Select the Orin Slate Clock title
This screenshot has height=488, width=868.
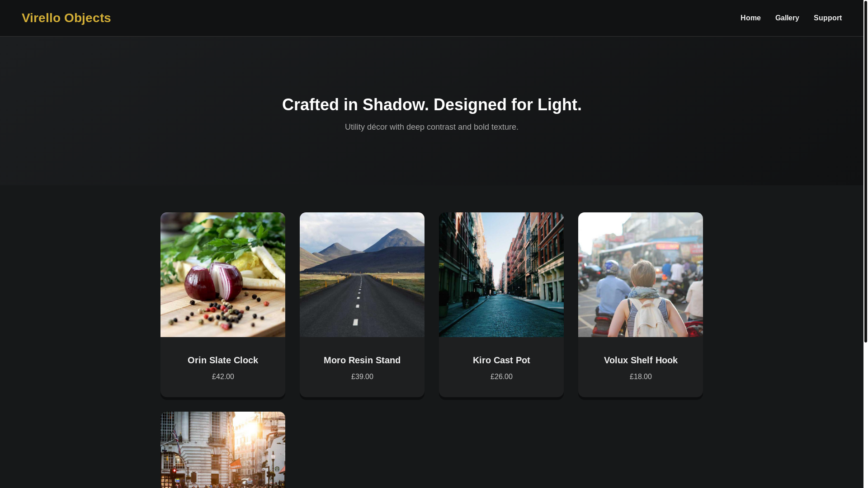223,360
